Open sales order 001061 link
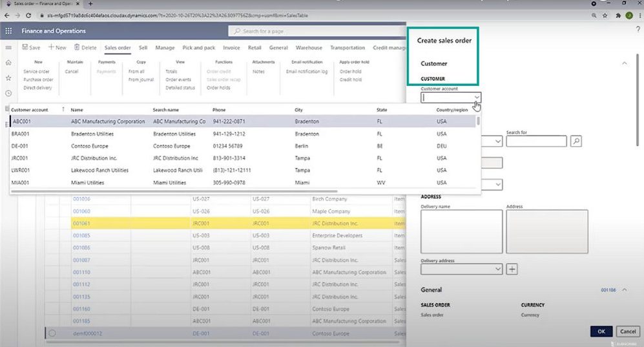The height and width of the screenshot is (347, 644). click(x=81, y=223)
